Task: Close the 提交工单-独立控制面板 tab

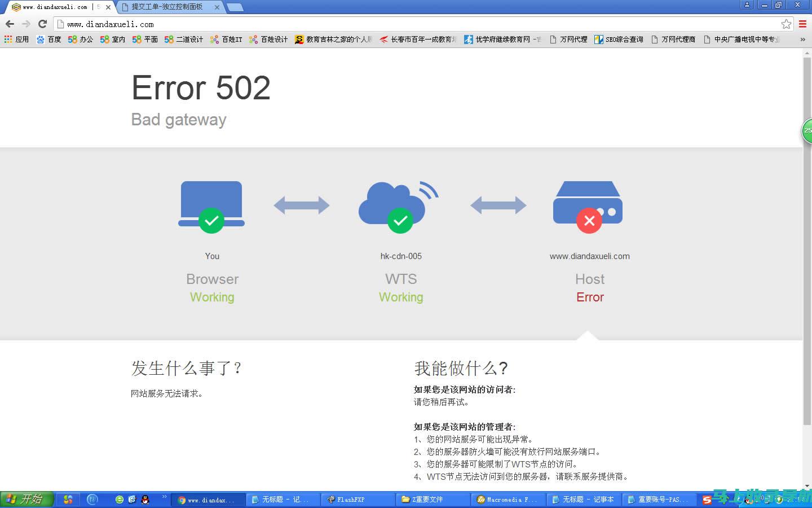Action: click(x=217, y=7)
